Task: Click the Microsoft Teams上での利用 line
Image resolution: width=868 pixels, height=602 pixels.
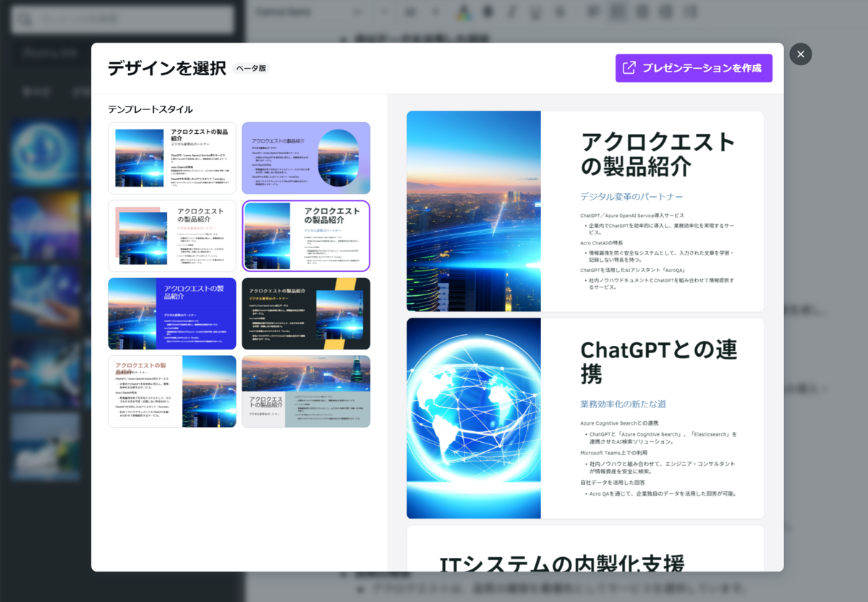Action: click(x=613, y=453)
